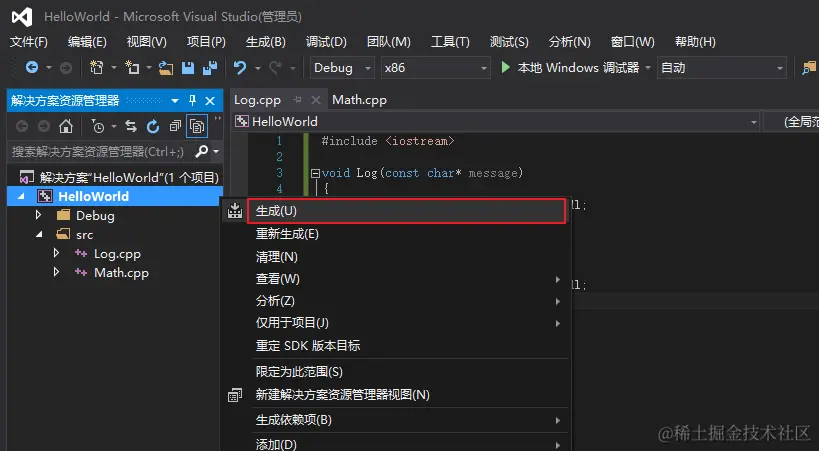This screenshot has height=451, width=819.
Task: Click icon beside 新建解决方案资源管理器视图(N)
Action: (235, 395)
